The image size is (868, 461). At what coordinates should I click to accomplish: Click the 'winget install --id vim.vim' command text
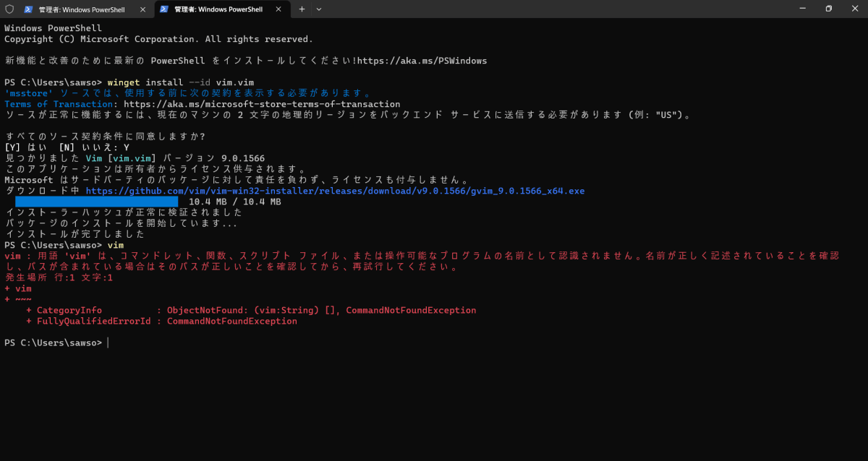181,82
